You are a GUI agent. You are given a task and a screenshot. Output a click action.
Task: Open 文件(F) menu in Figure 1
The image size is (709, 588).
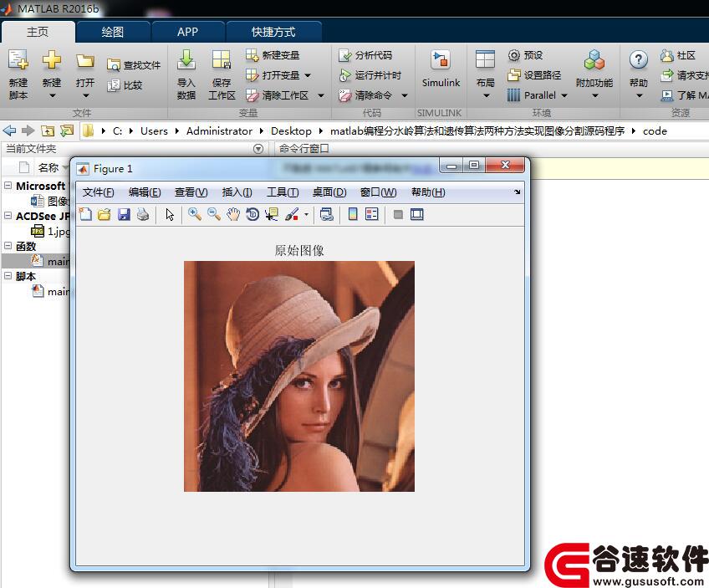(98, 192)
